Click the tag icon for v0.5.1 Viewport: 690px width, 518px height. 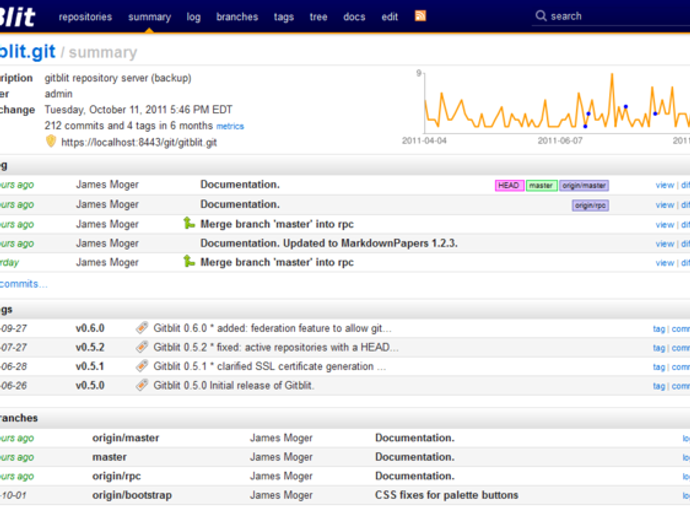(x=142, y=366)
